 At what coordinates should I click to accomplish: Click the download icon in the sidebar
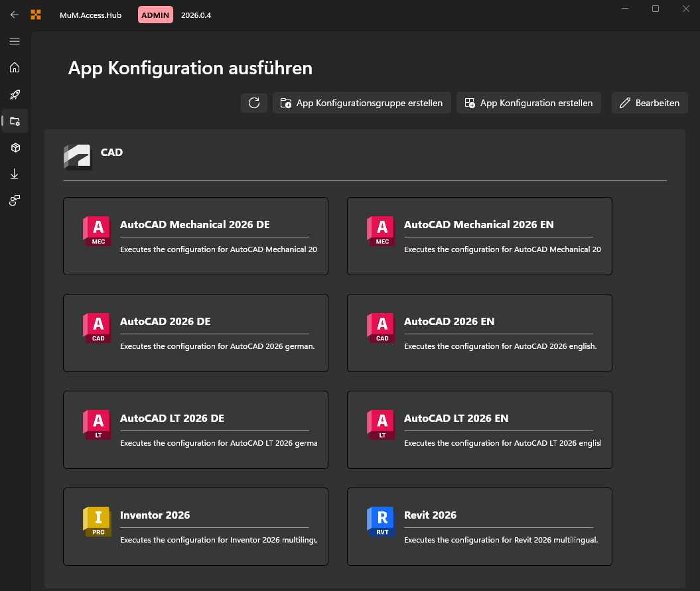14,173
